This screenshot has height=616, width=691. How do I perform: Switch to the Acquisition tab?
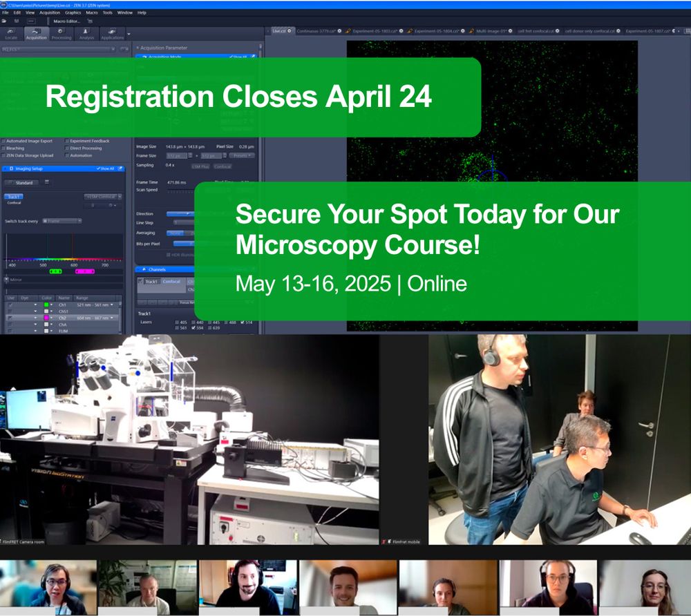(36, 34)
